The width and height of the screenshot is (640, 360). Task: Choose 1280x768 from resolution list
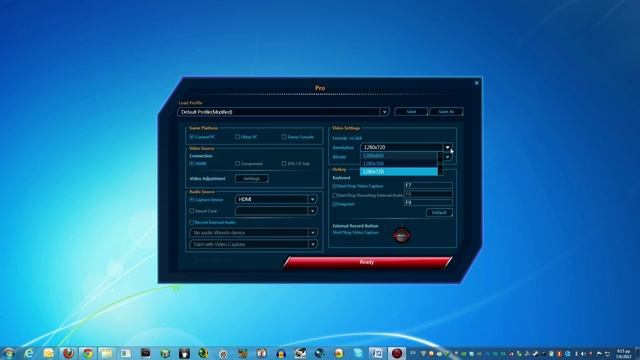click(398, 163)
